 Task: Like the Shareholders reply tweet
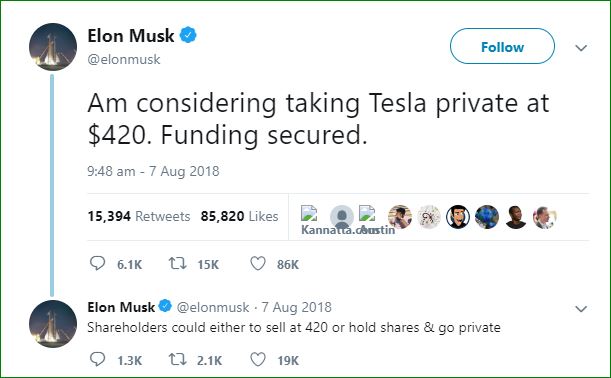(258, 359)
